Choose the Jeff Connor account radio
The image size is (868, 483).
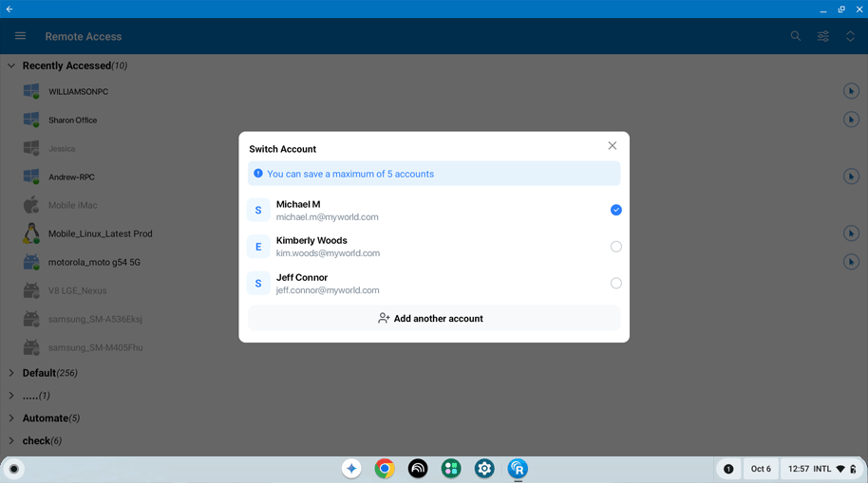[x=615, y=284]
